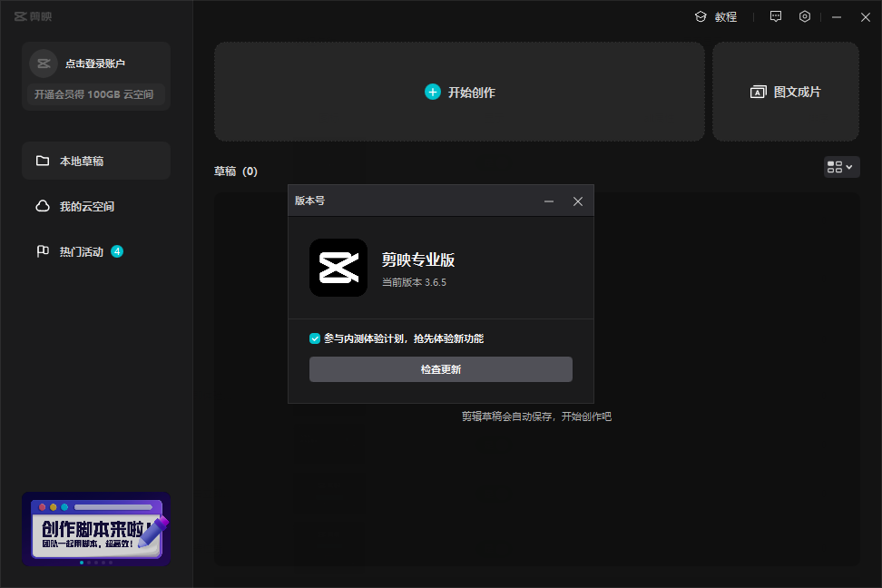Select the 本地草稿 sidebar tab
This screenshot has width=882, height=588.
coord(96,161)
